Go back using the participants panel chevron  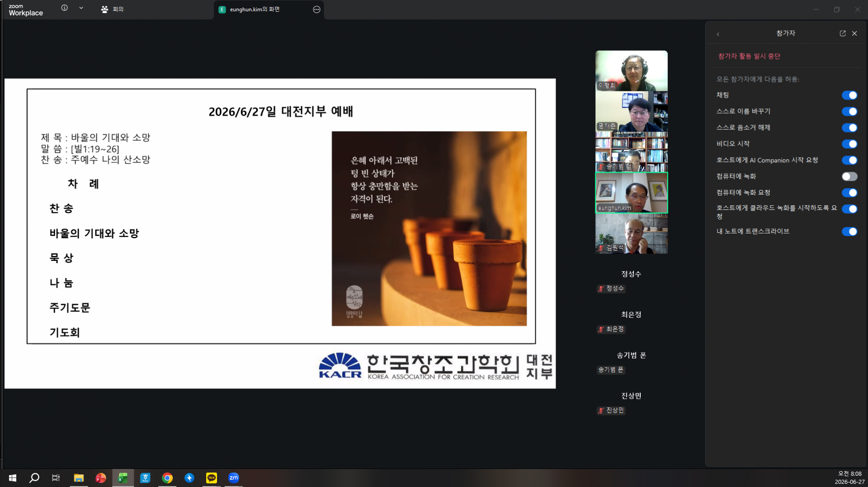[x=718, y=34]
